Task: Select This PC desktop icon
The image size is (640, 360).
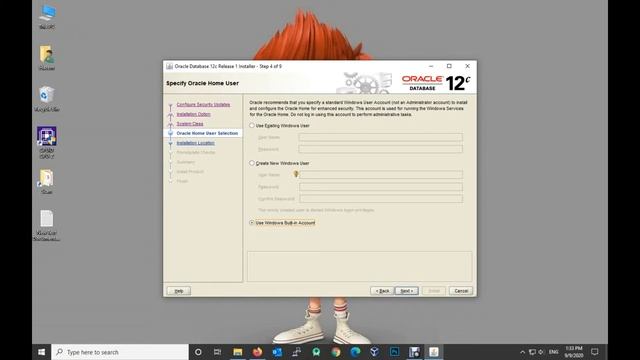Action: pos(47,17)
